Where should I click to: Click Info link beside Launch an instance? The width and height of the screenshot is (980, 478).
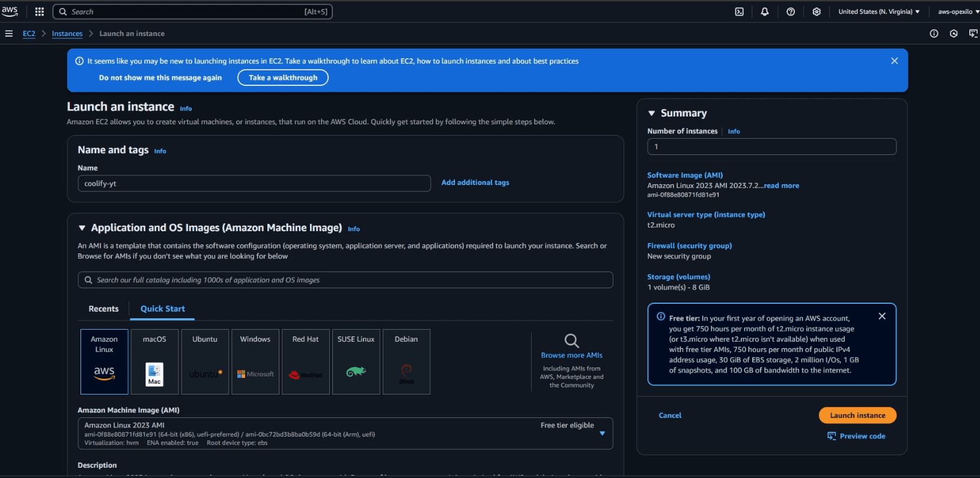coord(186,109)
